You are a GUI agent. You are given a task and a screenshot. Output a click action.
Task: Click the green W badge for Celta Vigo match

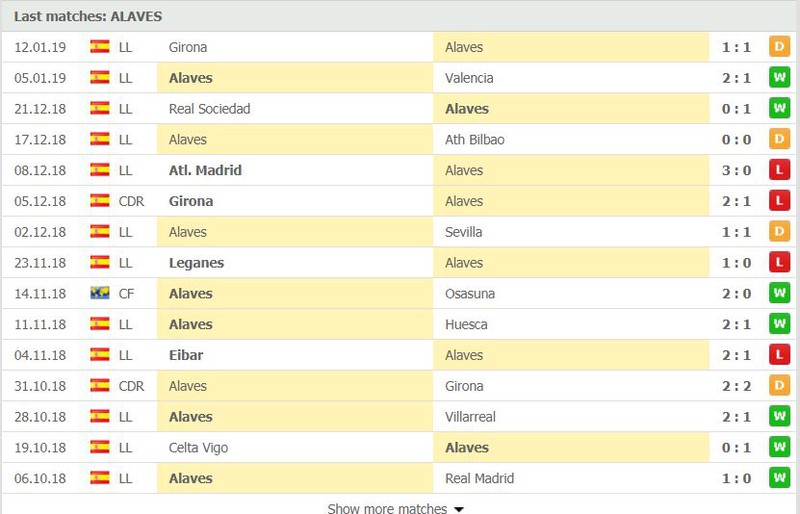point(779,447)
